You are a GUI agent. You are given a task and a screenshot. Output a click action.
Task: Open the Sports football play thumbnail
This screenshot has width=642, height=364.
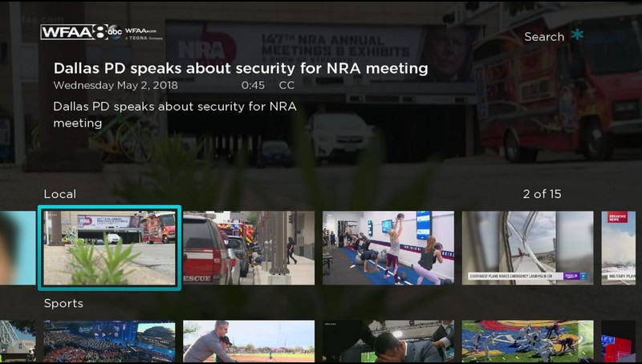pos(528,341)
